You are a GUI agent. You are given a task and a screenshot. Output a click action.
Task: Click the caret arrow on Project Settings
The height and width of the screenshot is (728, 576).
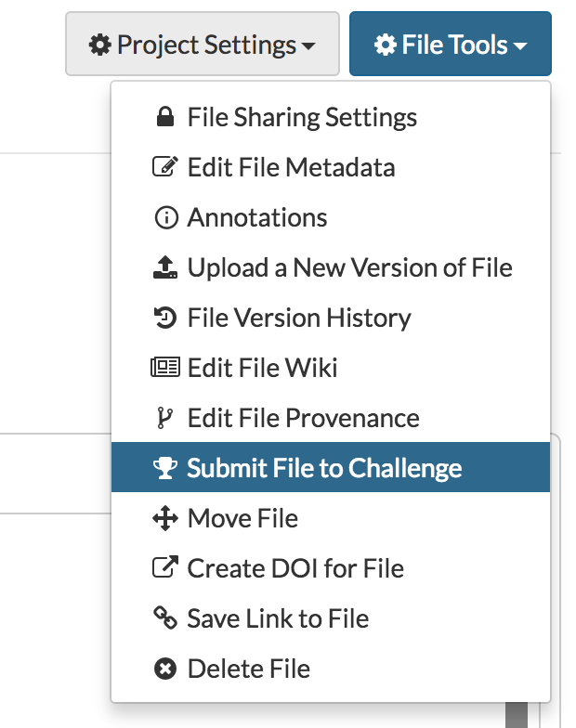308,45
